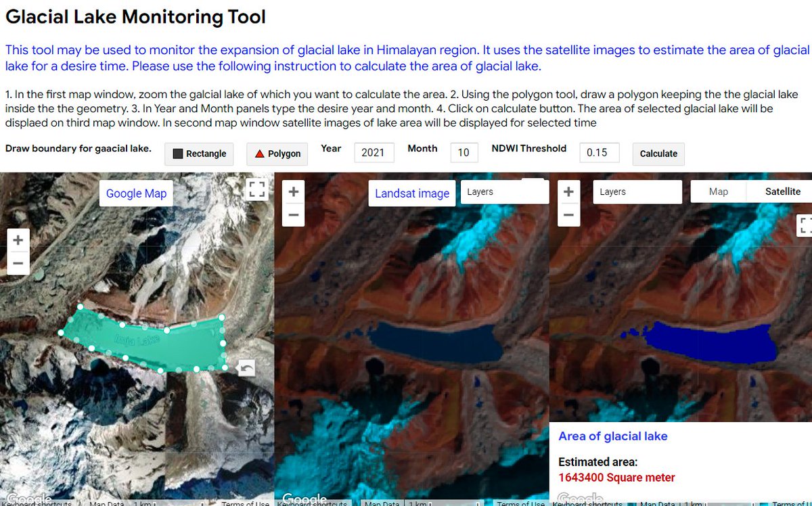Undo last polygon edit on map
The image size is (812, 506).
coord(246,367)
